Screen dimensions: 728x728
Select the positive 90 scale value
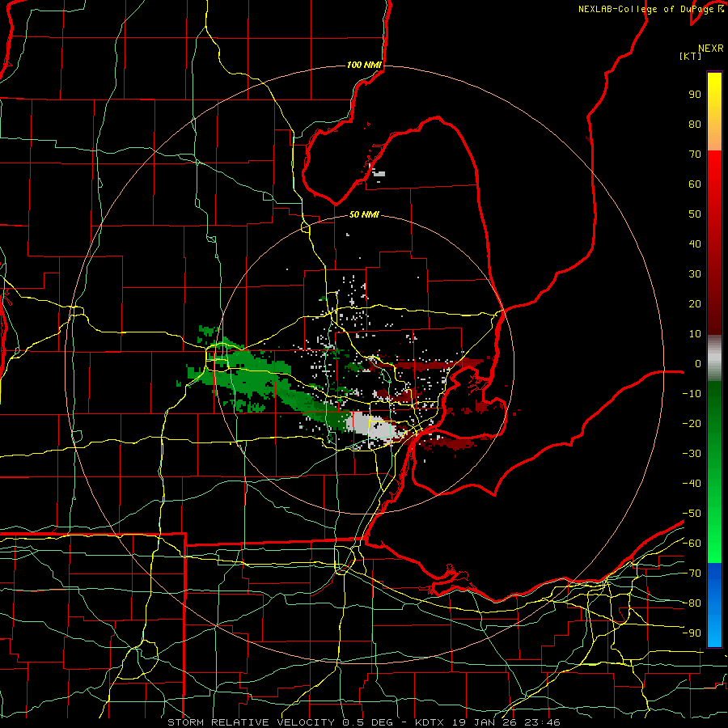point(695,95)
